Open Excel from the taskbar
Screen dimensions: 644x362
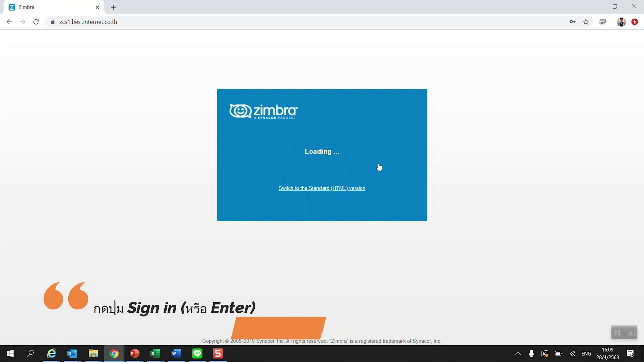[155, 353]
